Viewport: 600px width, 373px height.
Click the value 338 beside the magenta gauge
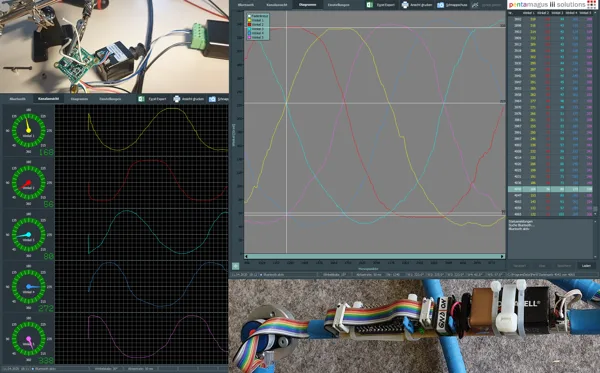[46, 360]
